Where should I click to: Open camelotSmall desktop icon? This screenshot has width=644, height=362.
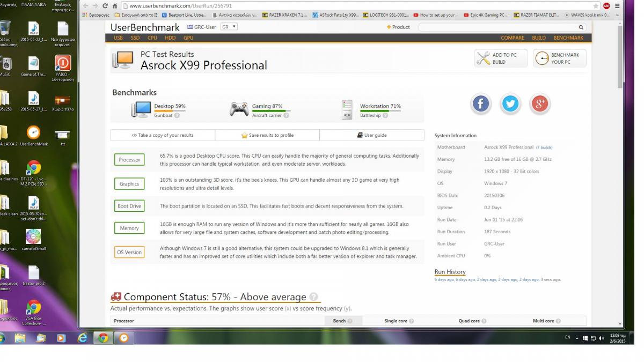click(x=33, y=240)
